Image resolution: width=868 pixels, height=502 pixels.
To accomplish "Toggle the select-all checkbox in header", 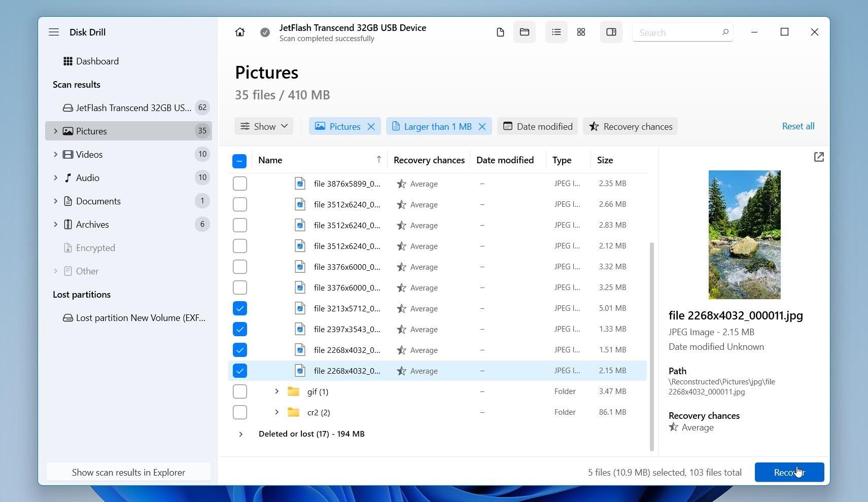I will [239, 161].
